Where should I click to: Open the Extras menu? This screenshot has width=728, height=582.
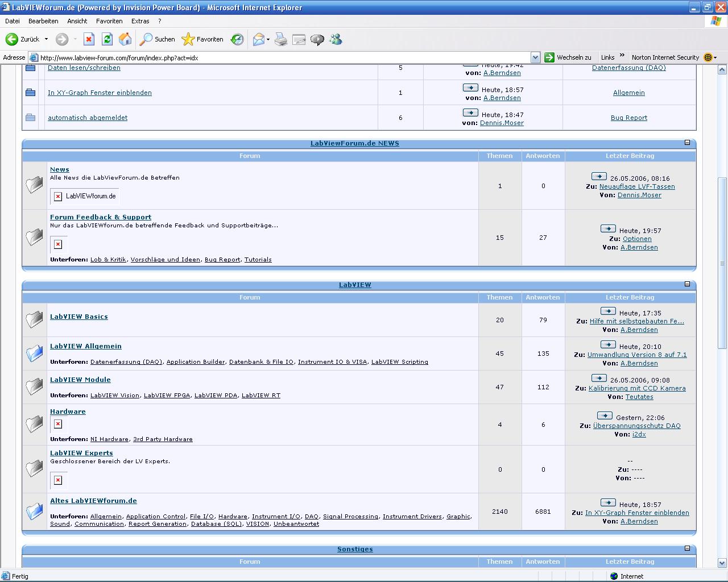pyautogui.click(x=140, y=21)
